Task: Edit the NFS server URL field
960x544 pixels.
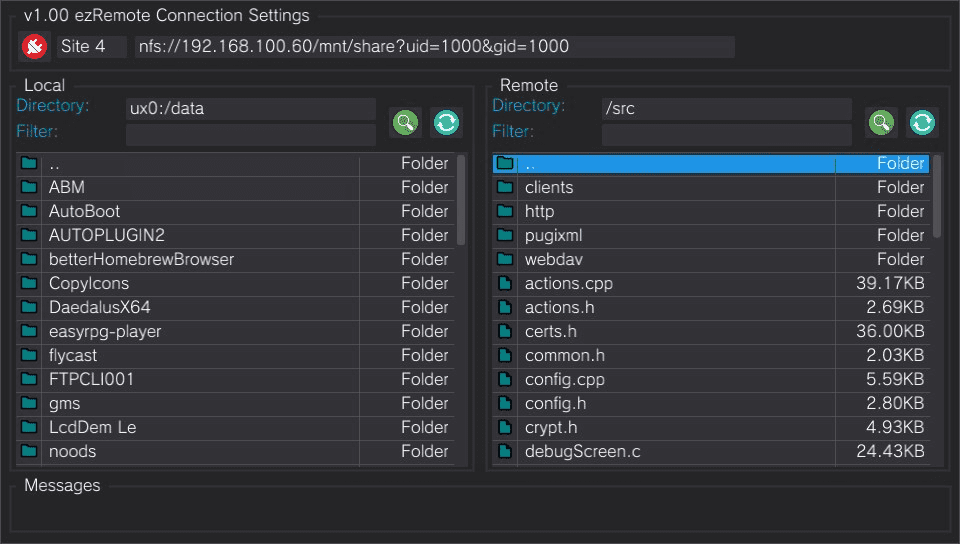Action: coord(434,47)
